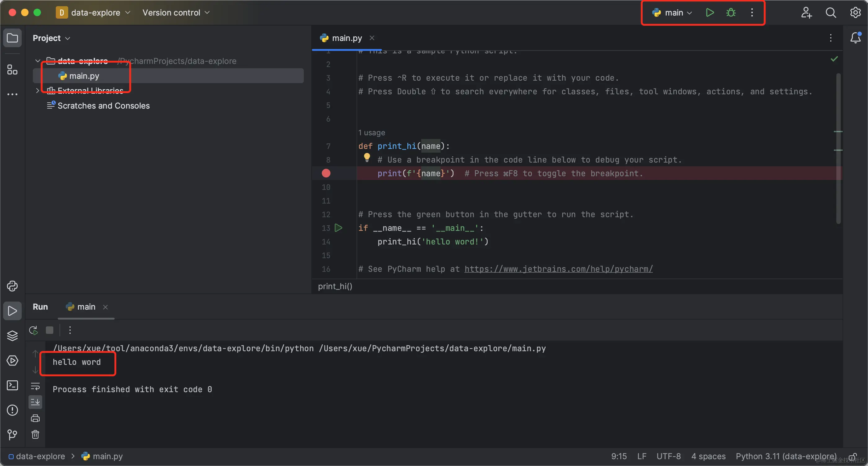Open the Python Packages tool window
868x466 pixels.
(x=12, y=336)
